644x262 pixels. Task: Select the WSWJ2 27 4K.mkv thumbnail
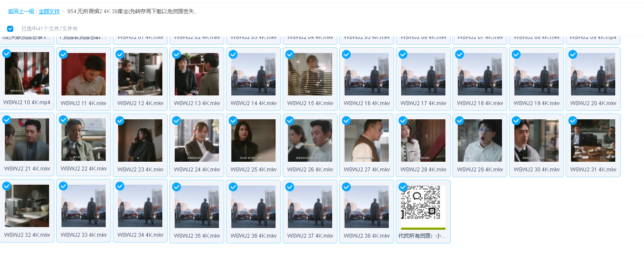coord(367,140)
